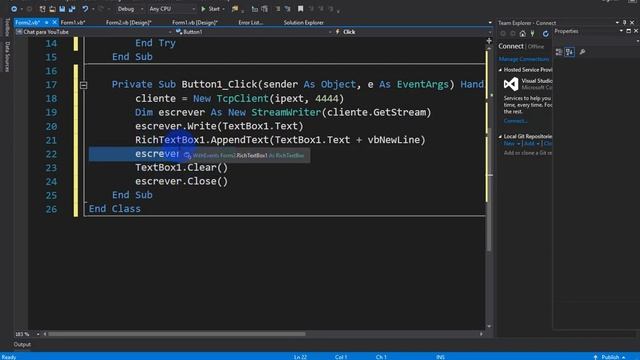Close the Form2.vb tab
The width and height of the screenshot is (640, 360).
[x=54, y=22]
